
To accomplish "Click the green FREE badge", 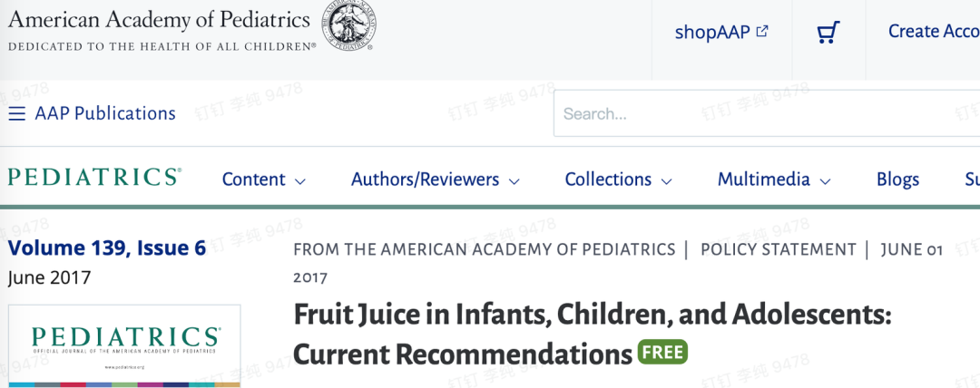I will [x=662, y=353].
